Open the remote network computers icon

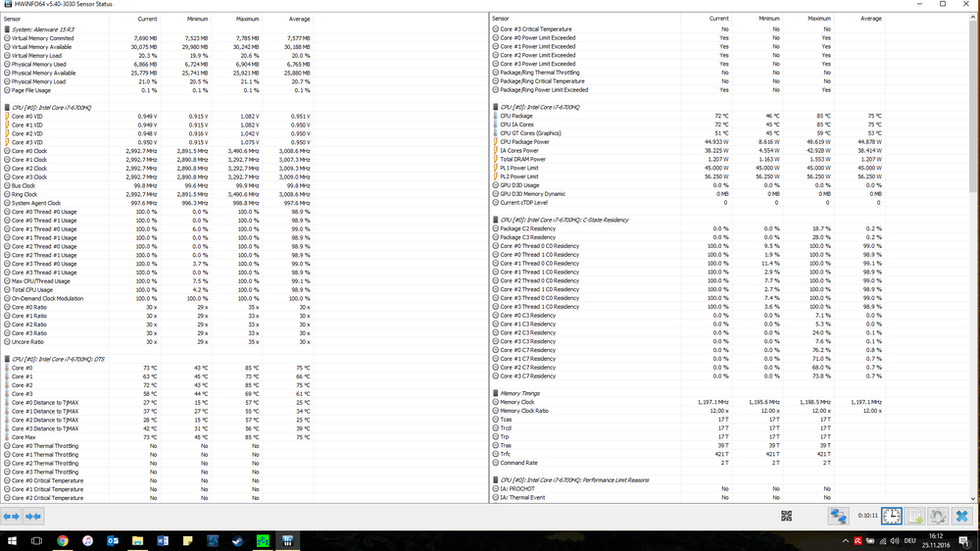pyautogui.click(x=838, y=516)
